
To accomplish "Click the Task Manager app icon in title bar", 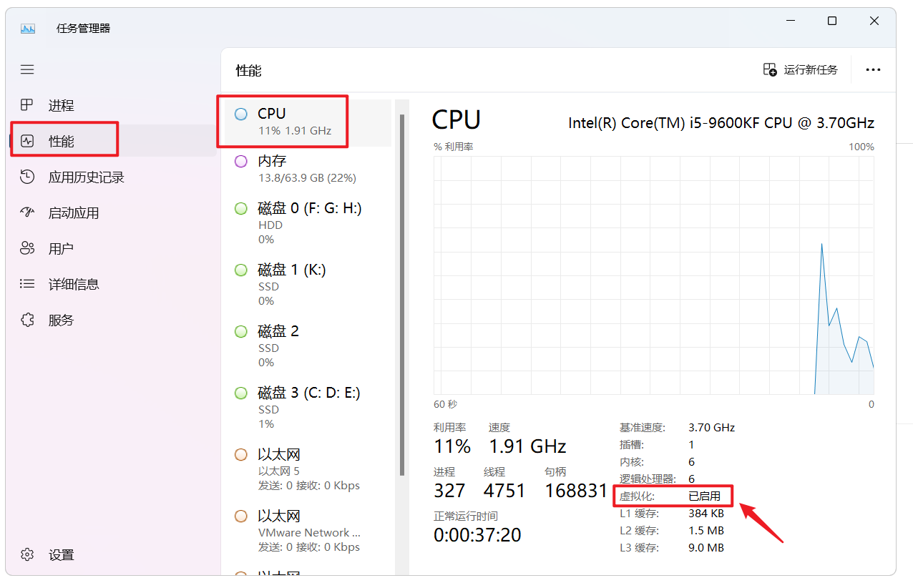I will point(28,29).
